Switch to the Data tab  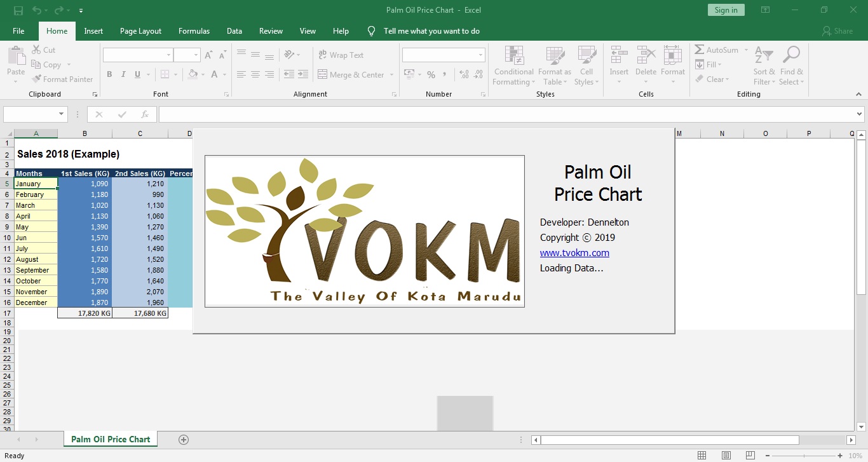(234, 31)
